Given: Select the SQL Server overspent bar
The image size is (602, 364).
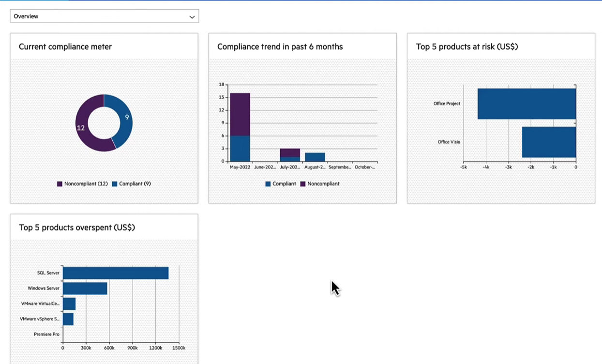Looking at the screenshot, I should (116, 273).
